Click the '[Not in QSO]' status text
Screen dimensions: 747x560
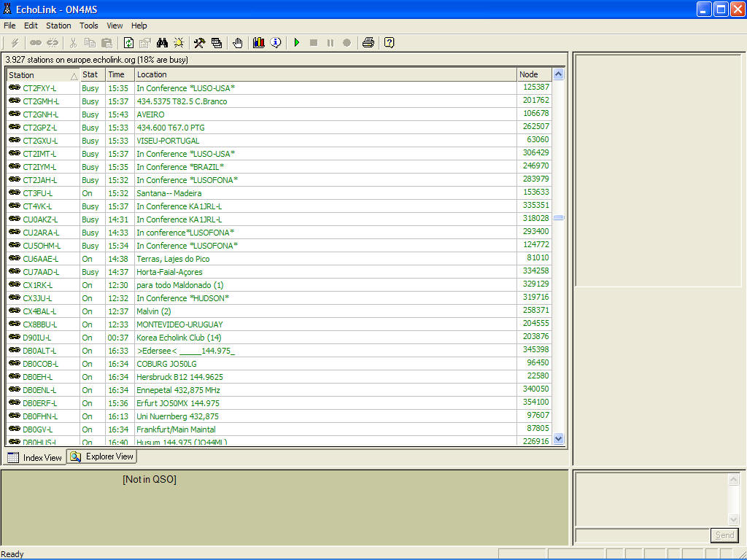pos(149,480)
